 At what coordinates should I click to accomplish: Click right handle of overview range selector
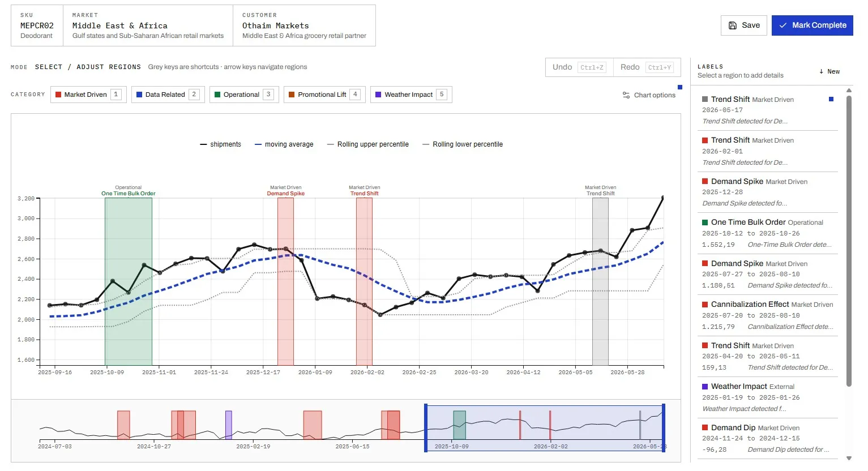pyautogui.click(x=664, y=428)
